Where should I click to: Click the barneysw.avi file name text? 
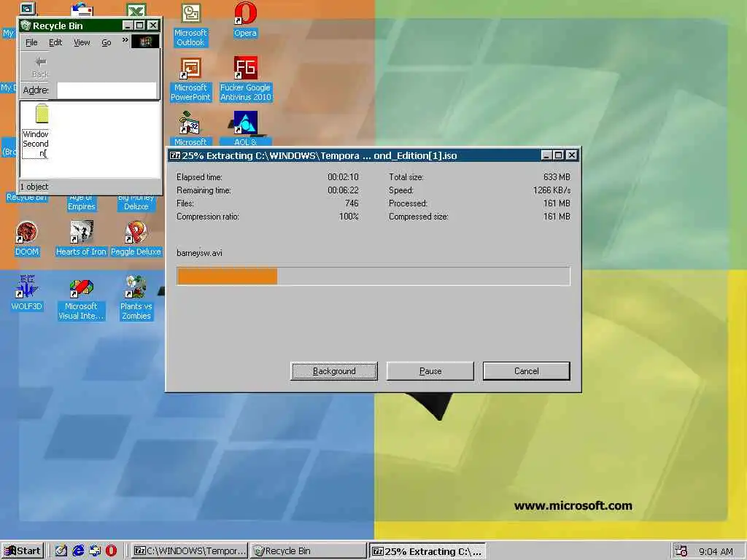(199, 253)
